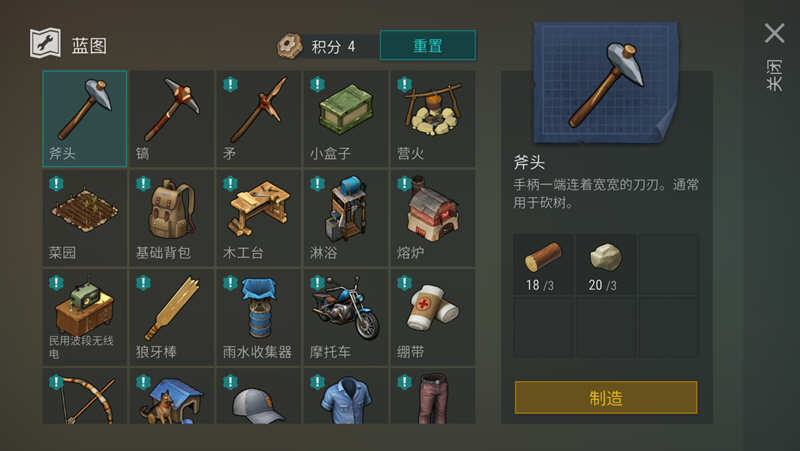Select the 摩托车 motorcycle blueprint
The height and width of the screenshot is (451, 800).
pos(345,317)
